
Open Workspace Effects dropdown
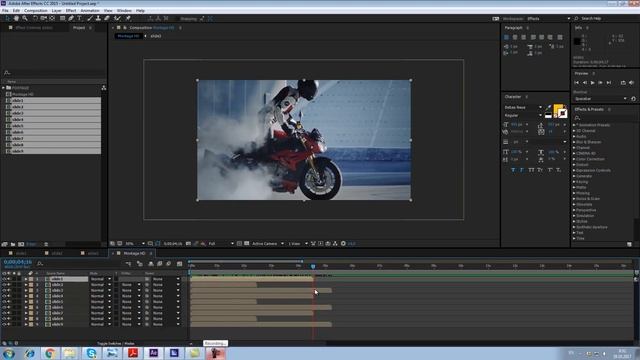point(549,18)
